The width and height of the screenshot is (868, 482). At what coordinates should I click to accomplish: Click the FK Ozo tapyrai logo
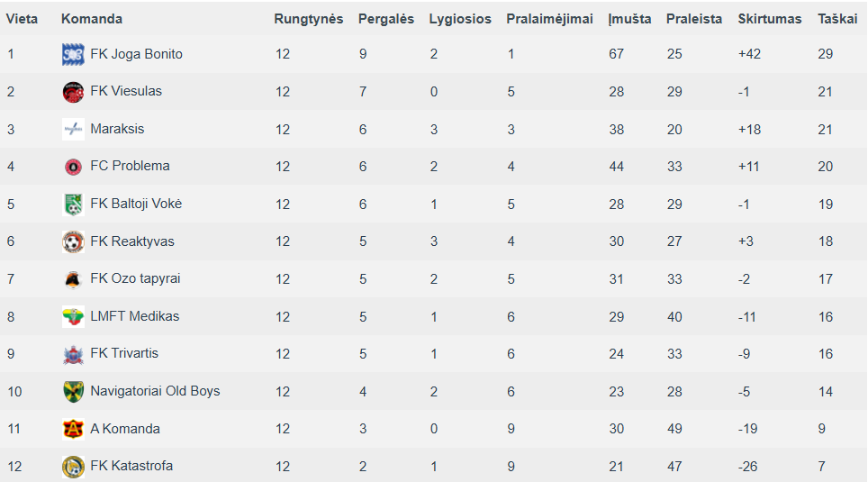(73, 278)
